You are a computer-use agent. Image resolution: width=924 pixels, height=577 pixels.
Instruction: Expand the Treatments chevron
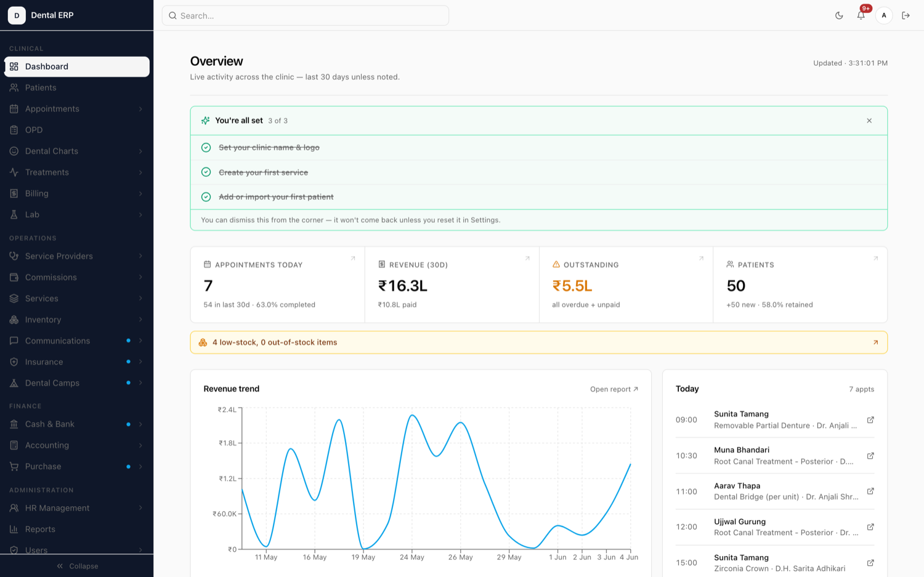click(140, 172)
